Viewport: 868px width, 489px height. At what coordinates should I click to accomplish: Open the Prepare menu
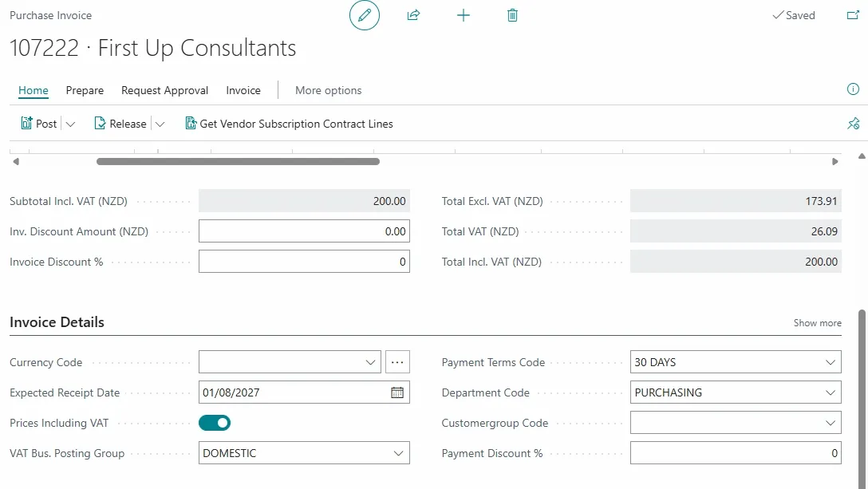tap(85, 90)
